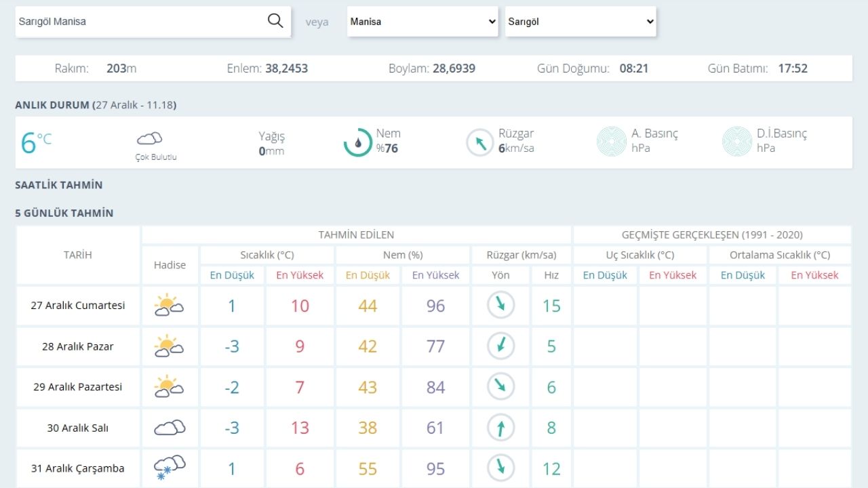This screenshot has height=488, width=868.
Task: Click the 30 Aralık wind direction icon
Action: click(x=501, y=428)
